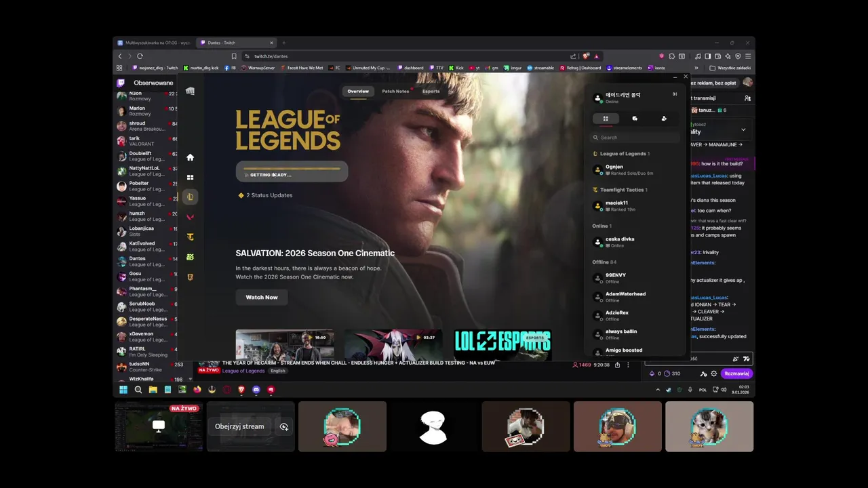Click the Rozmawiaj chat send button

click(736, 373)
